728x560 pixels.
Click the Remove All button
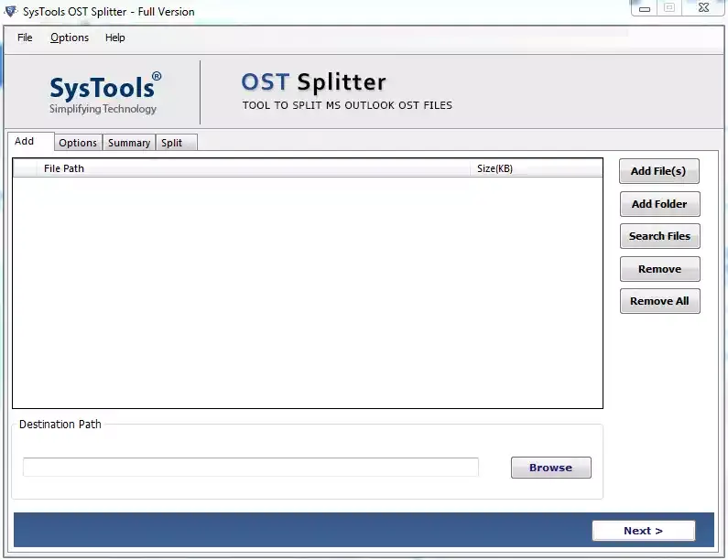(x=659, y=301)
